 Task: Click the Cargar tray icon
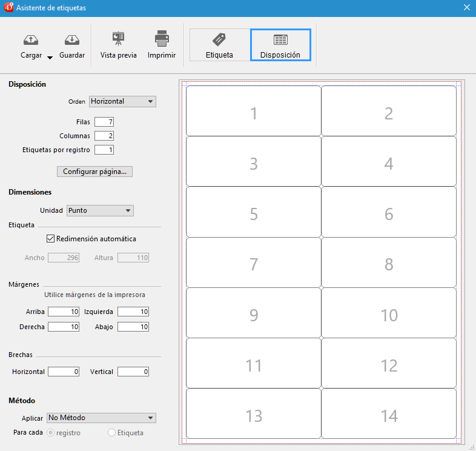point(31,40)
